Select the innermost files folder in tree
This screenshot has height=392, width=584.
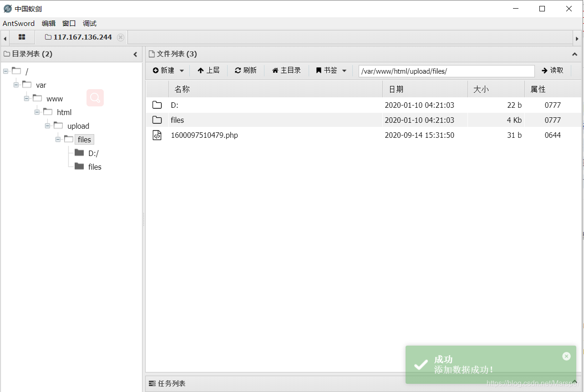(95, 167)
